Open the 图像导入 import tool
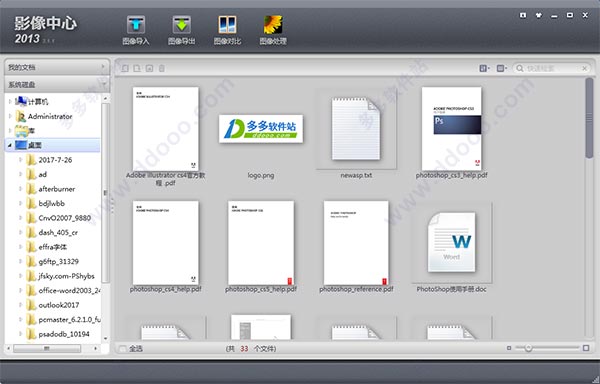The width and height of the screenshot is (600, 384). tap(135, 30)
